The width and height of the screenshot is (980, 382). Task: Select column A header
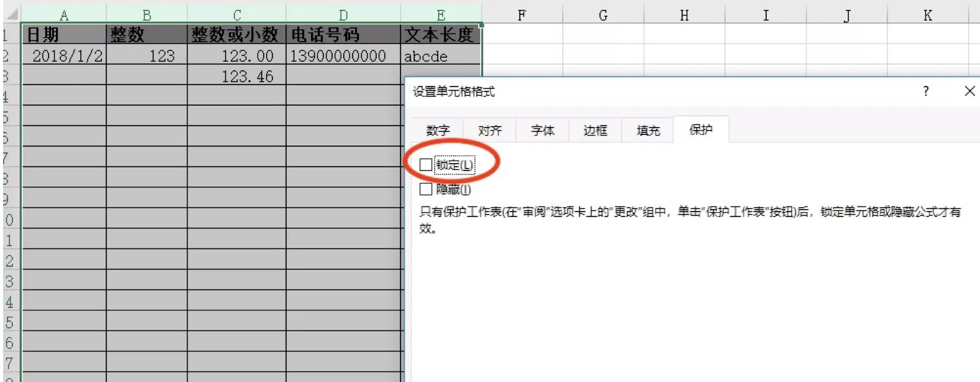64,15
